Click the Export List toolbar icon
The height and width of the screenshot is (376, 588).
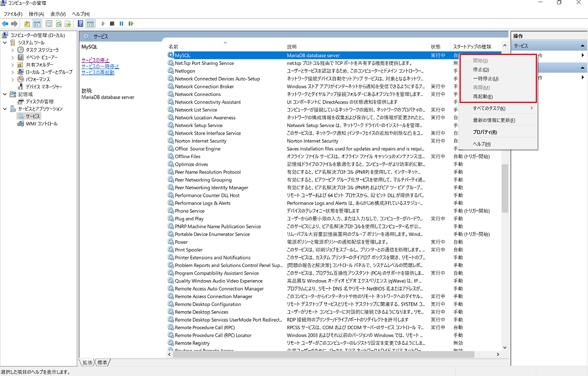68,23
